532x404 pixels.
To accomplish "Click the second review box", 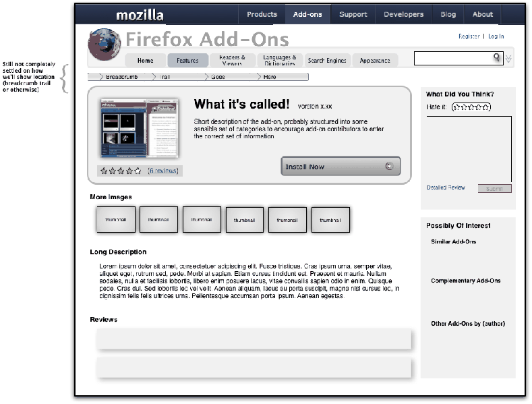I will click(x=254, y=368).
